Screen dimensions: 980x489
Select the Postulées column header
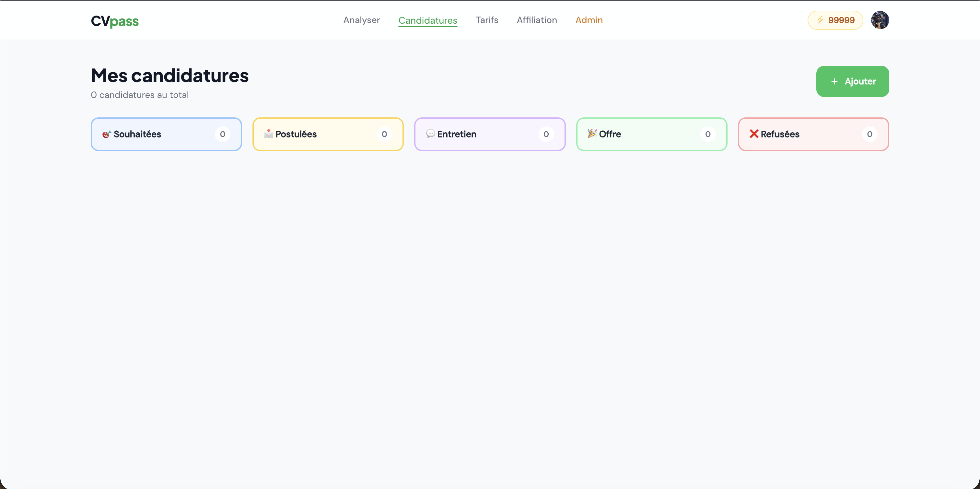click(296, 134)
